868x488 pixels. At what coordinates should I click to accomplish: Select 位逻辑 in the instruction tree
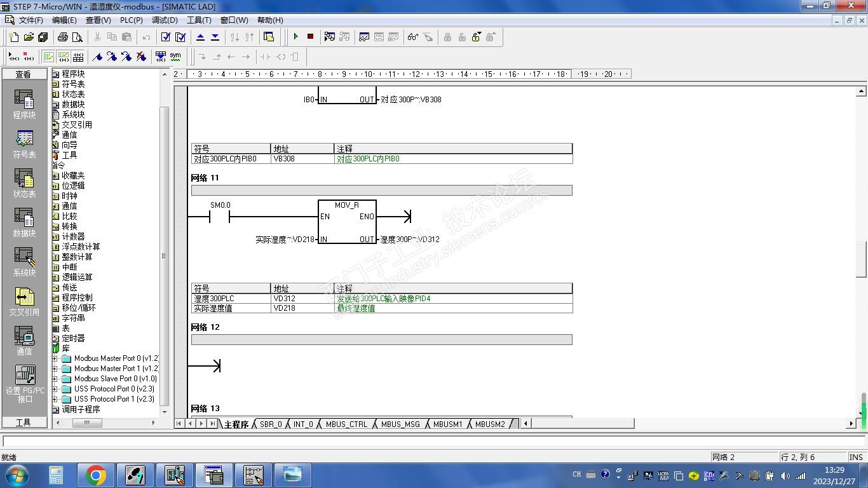pos(73,186)
